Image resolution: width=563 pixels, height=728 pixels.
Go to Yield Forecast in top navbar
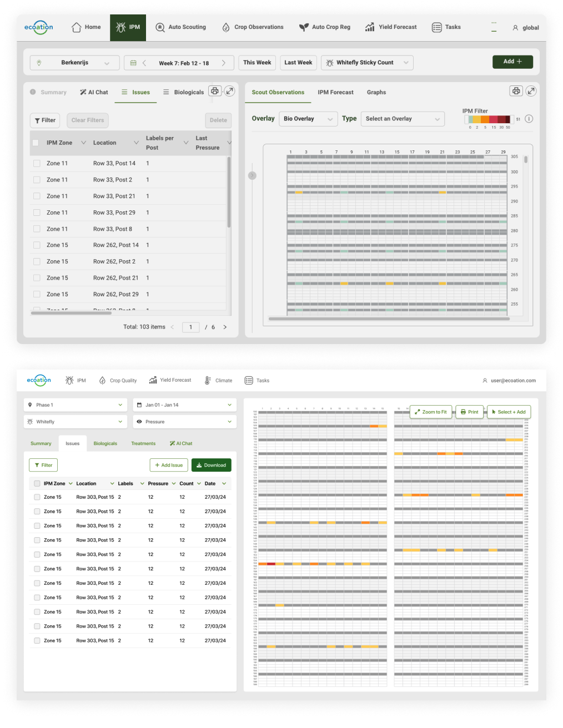(391, 27)
